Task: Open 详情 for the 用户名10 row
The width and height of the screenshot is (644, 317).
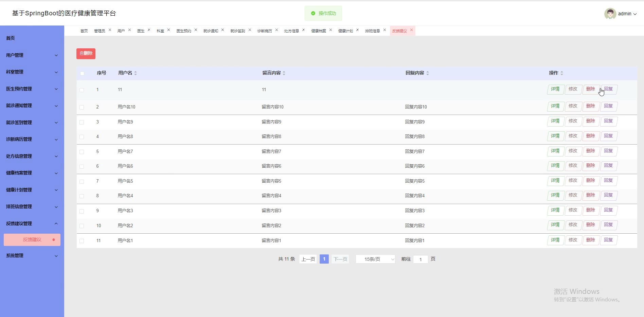Action: (x=556, y=106)
